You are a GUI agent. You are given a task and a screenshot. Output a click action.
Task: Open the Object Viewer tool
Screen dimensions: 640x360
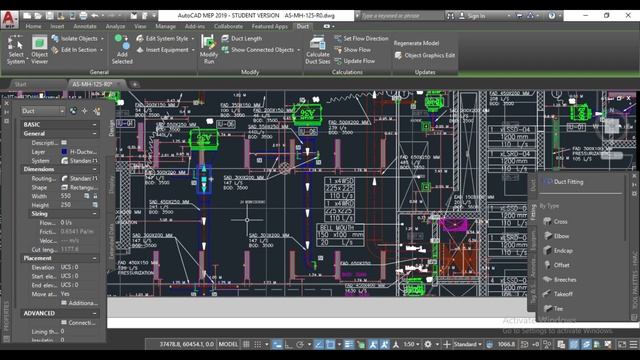(x=40, y=50)
